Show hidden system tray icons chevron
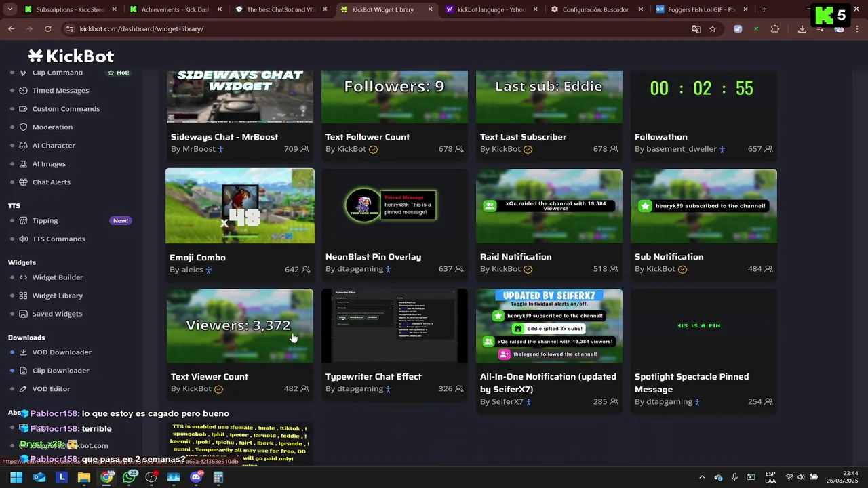This screenshot has width=868, height=488. (702, 477)
